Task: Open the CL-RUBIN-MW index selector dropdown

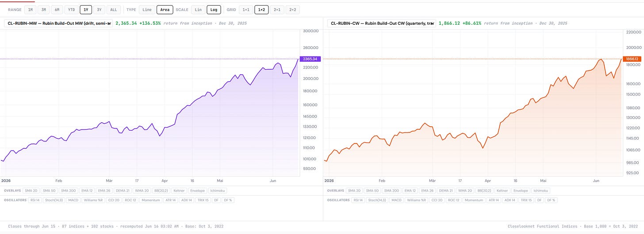Action: point(58,23)
